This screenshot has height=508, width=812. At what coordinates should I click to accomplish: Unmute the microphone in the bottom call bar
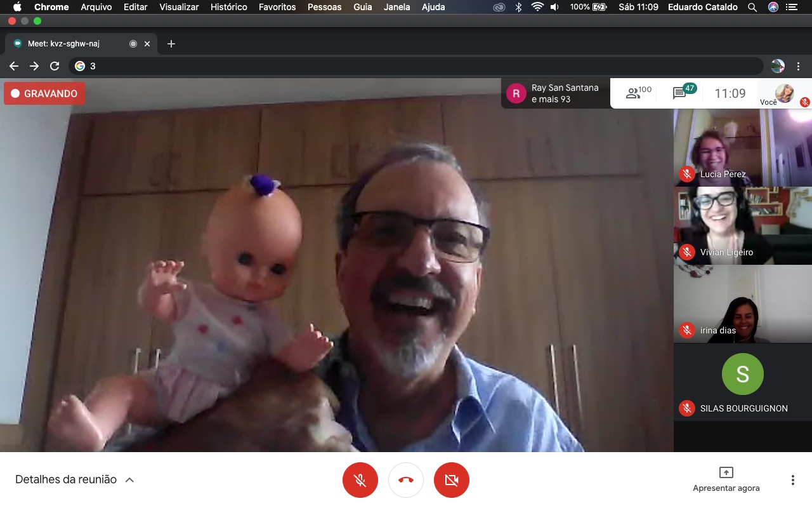(360, 480)
